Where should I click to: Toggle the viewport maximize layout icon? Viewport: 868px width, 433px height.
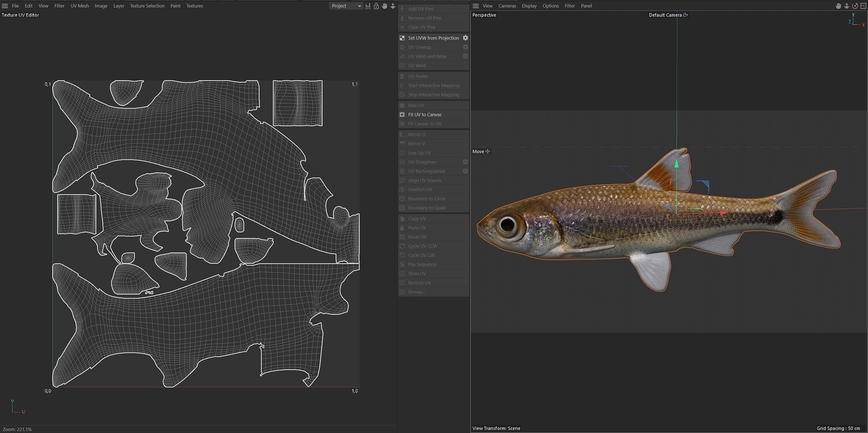pyautogui.click(x=863, y=6)
